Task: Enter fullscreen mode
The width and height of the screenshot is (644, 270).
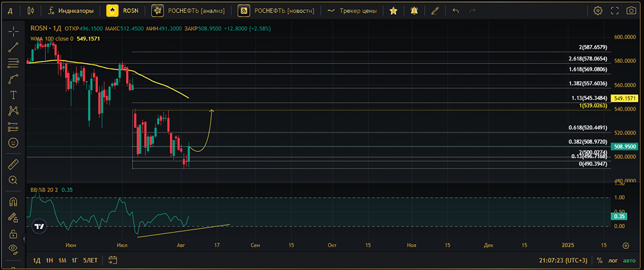Action: [614, 11]
